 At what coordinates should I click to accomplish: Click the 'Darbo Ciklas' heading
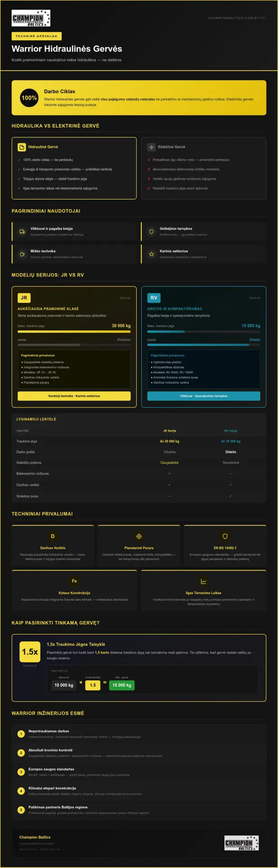pyautogui.click(x=60, y=91)
